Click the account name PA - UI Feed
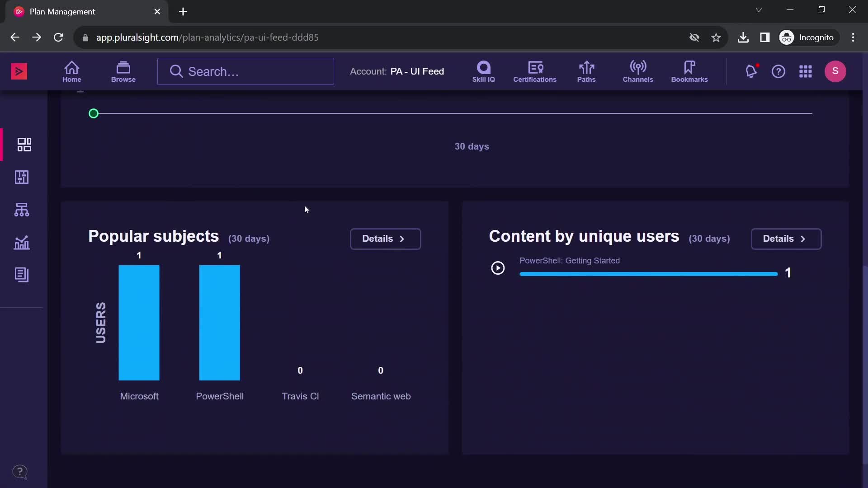Viewport: 868px width, 488px height. coord(417,71)
